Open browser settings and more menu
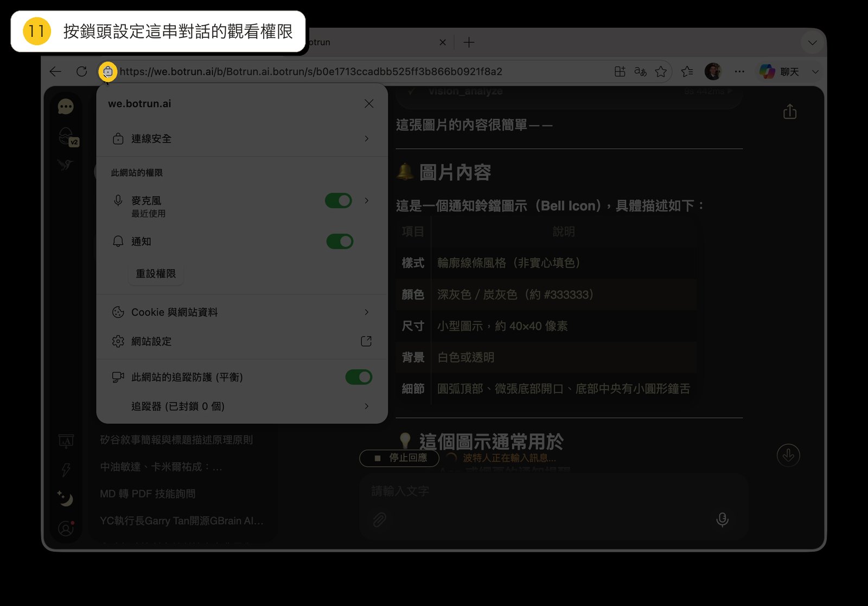 point(739,72)
